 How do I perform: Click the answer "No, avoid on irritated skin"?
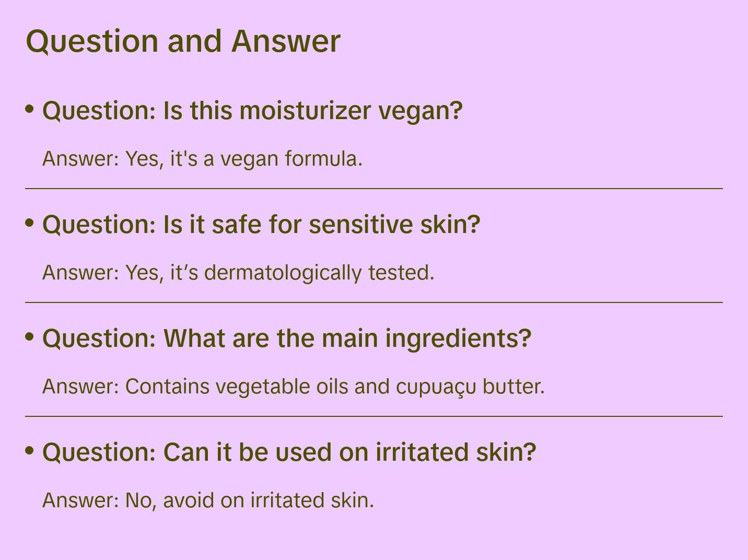tap(208, 500)
